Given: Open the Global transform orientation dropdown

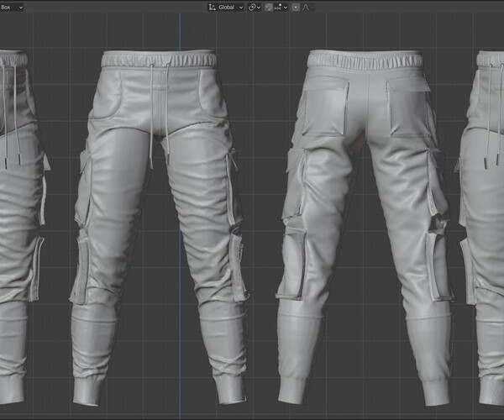Looking at the screenshot, I should (225, 7).
